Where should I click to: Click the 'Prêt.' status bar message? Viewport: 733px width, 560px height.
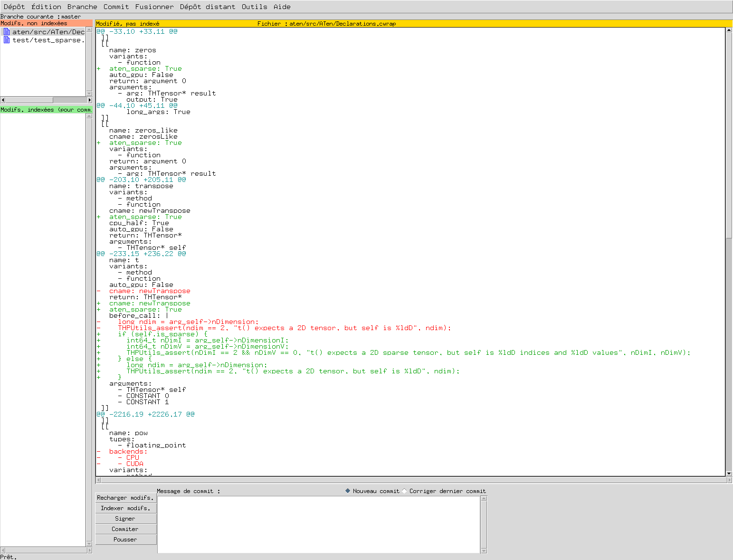9,557
